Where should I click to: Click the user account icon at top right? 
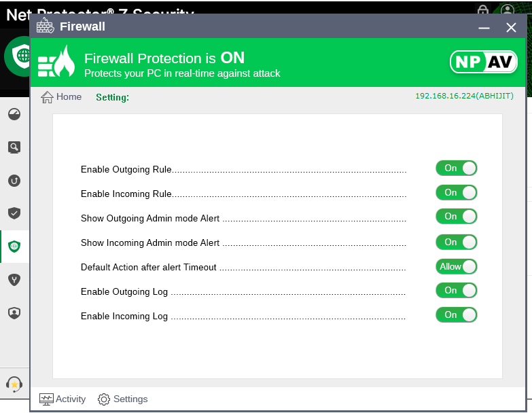[x=508, y=12]
